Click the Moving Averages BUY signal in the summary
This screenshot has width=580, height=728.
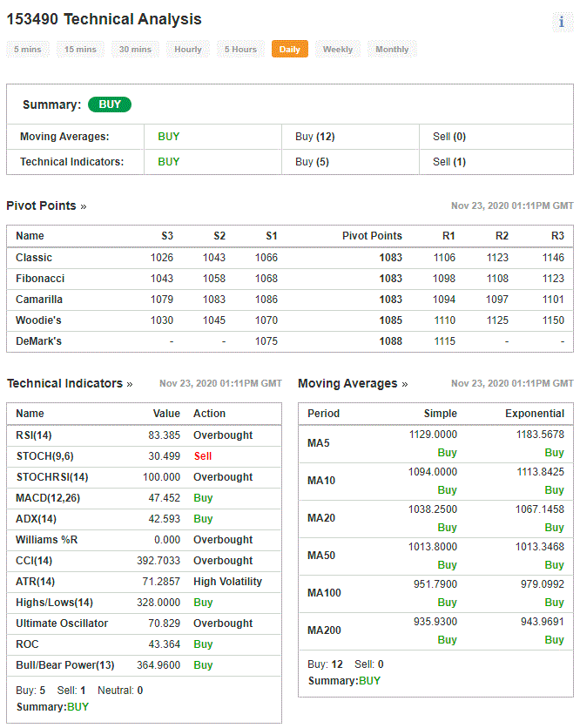[x=169, y=137]
